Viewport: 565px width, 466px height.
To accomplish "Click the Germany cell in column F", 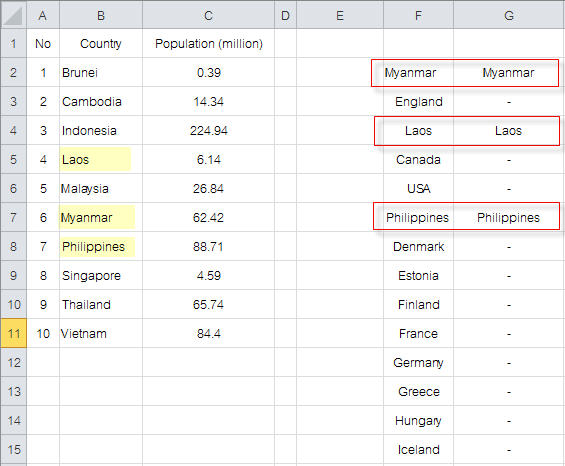I will point(418,363).
